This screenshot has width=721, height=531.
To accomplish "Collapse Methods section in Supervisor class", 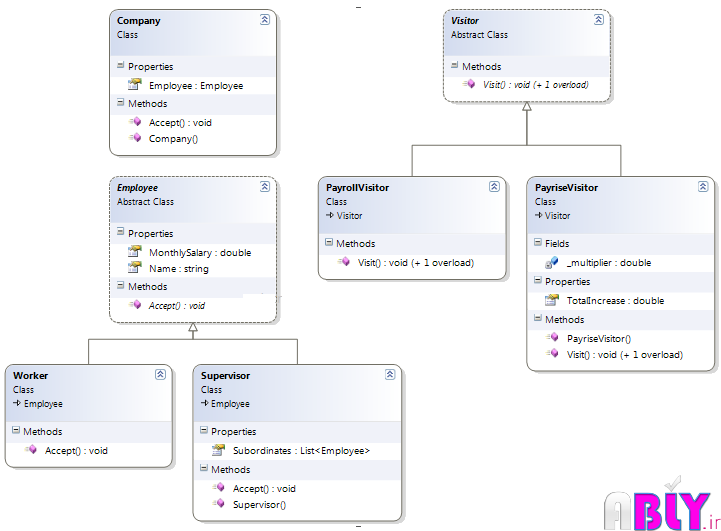I will (204, 468).
